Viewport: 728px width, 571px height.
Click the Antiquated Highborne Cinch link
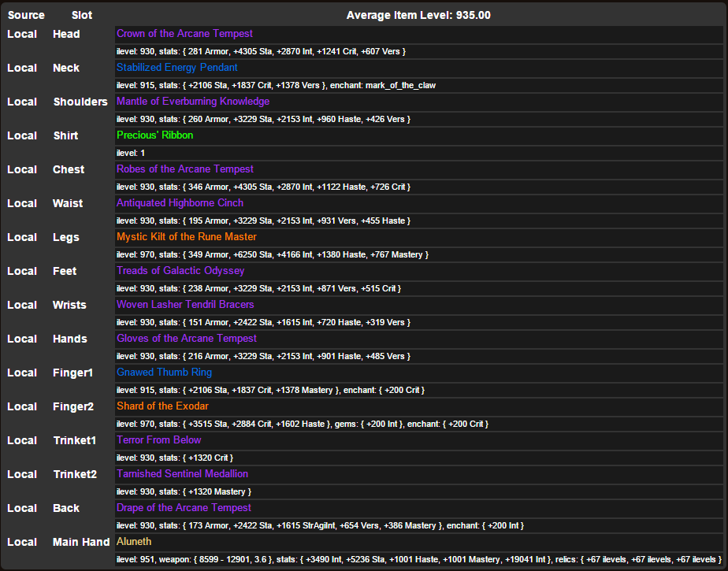tap(180, 203)
